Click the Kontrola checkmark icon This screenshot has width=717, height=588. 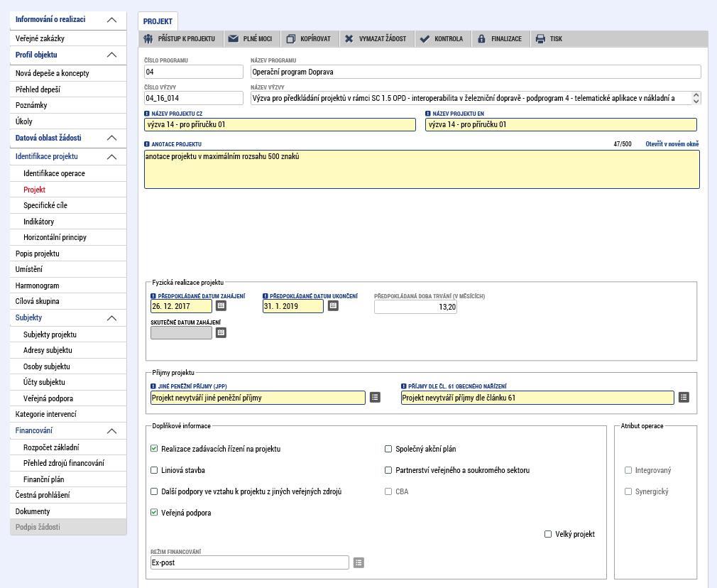[x=425, y=39]
